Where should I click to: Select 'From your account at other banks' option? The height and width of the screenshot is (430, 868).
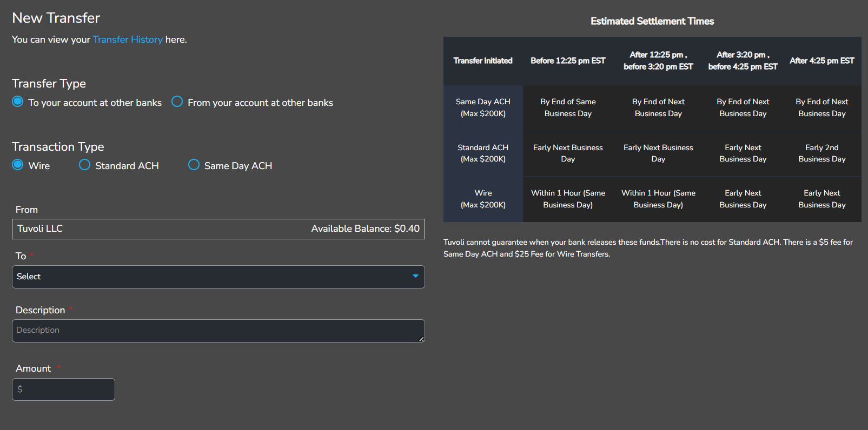pyautogui.click(x=177, y=102)
